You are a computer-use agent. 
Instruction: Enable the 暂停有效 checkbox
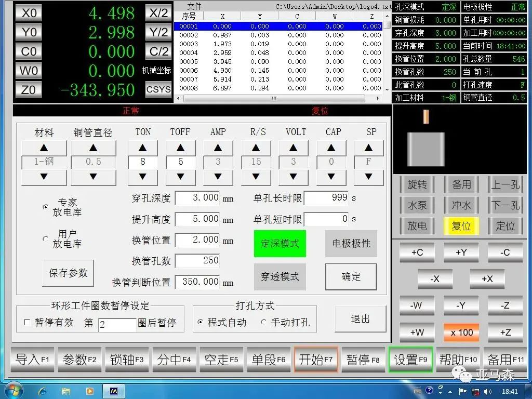coord(27,322)
